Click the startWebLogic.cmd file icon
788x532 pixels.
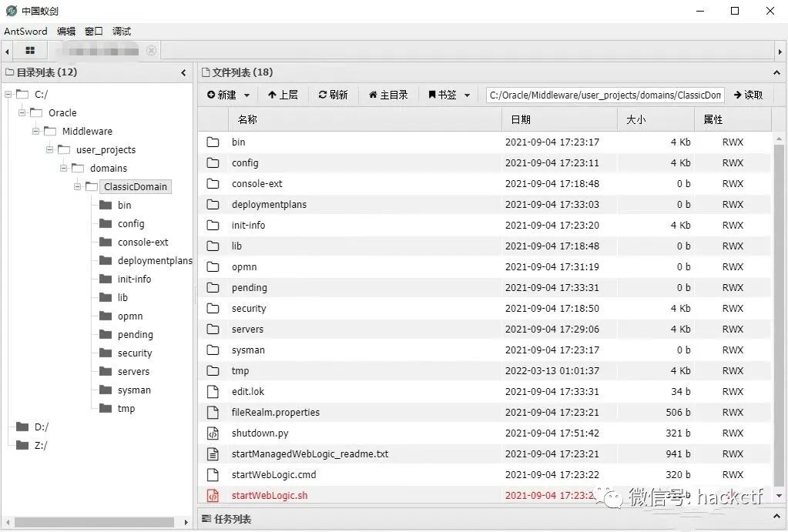[213, 475]
